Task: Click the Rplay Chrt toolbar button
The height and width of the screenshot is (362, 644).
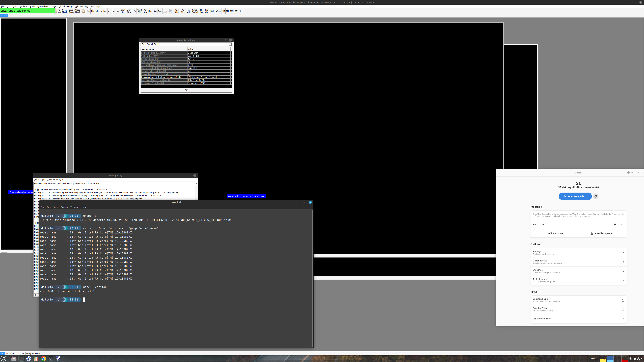Action: [177, 11]
